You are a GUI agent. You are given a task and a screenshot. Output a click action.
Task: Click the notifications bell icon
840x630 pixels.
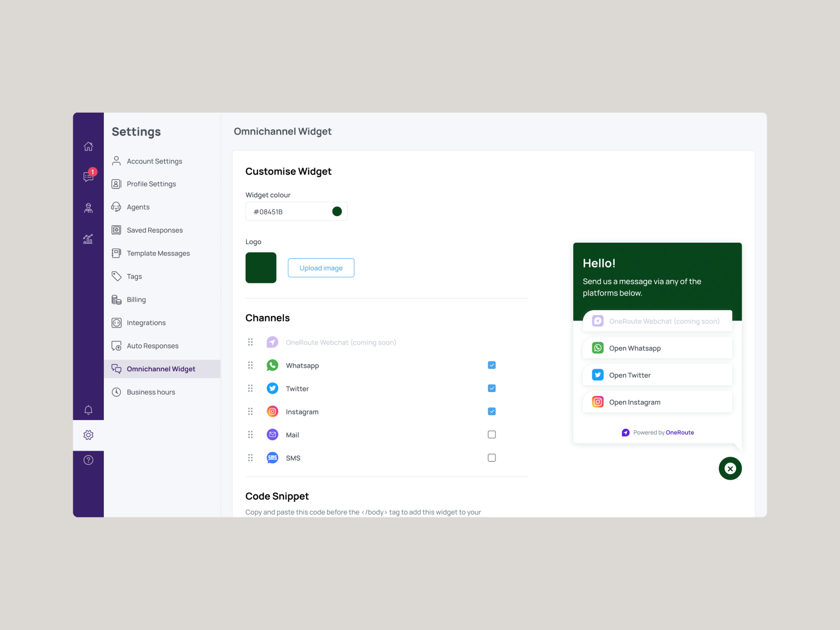[x=88, y=410]
